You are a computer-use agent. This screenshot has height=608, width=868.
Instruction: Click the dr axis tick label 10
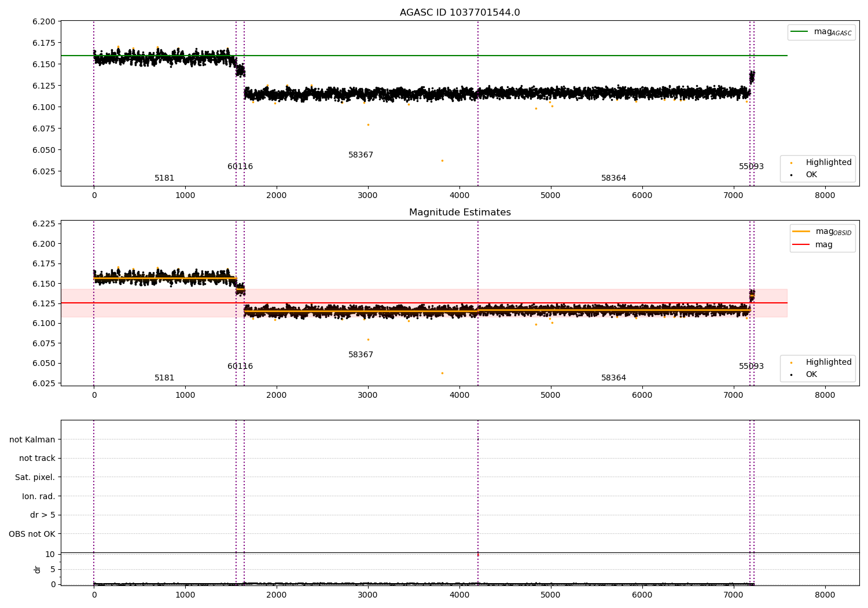[50, 554]
